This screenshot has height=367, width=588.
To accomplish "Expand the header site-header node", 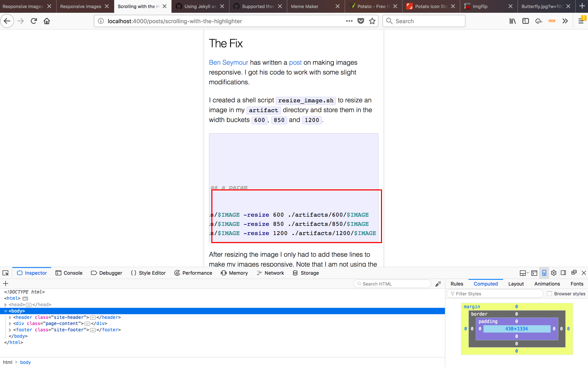I will click(x=10, y=318).
